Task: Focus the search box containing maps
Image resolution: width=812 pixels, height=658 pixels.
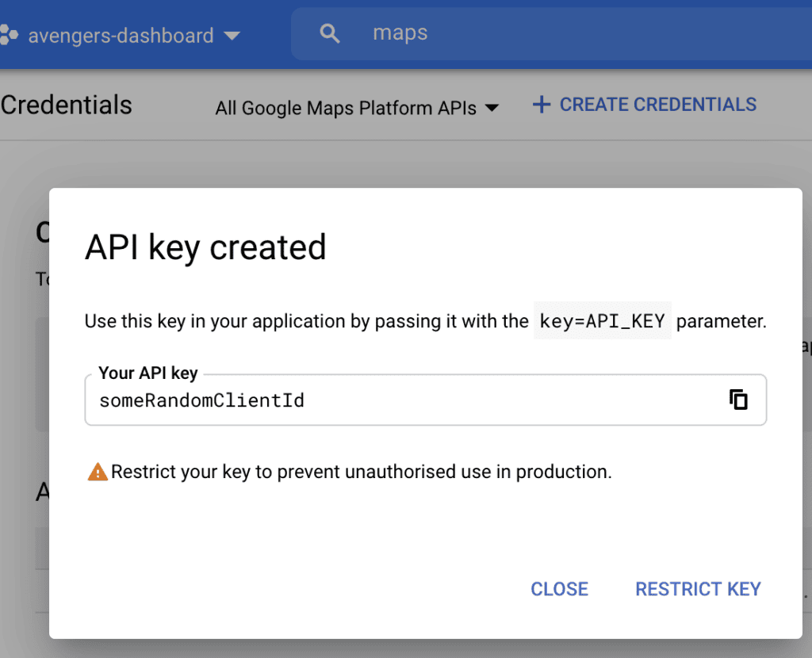Action: (552, 33)
